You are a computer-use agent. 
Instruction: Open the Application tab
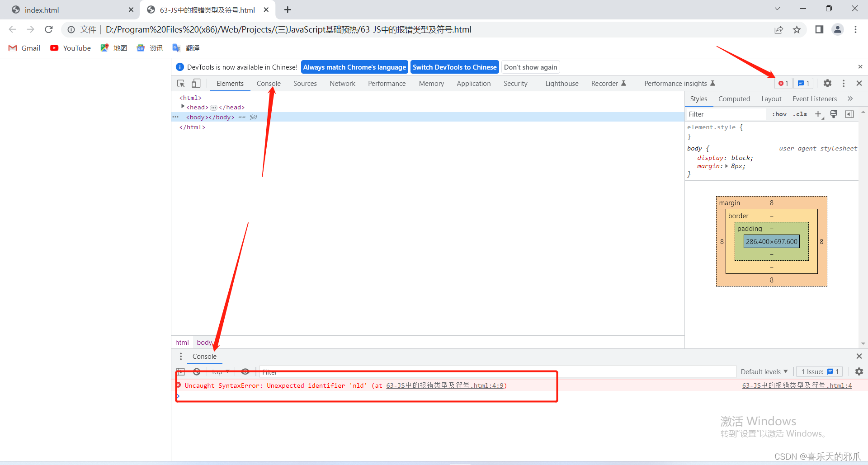click(473, 84)
